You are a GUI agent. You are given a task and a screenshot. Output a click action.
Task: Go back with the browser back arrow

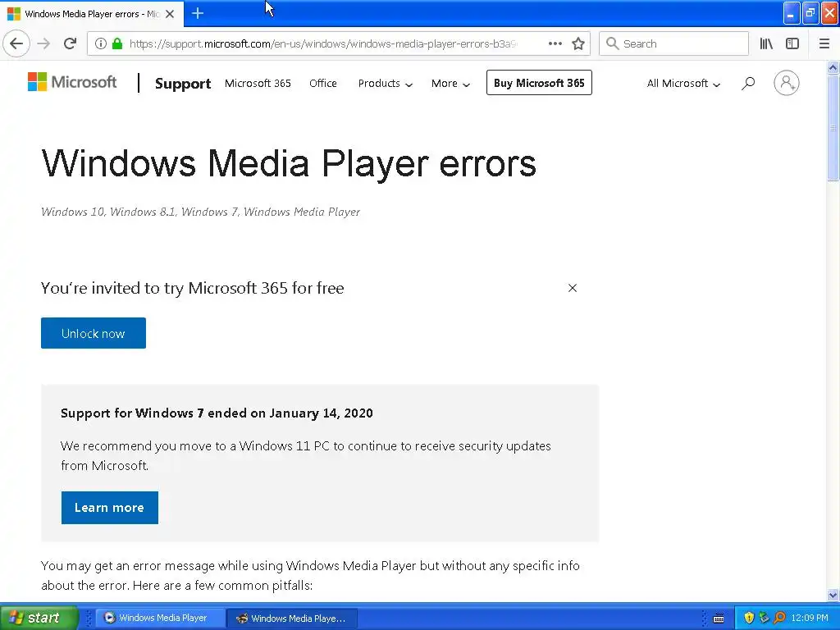coord(16,44)
